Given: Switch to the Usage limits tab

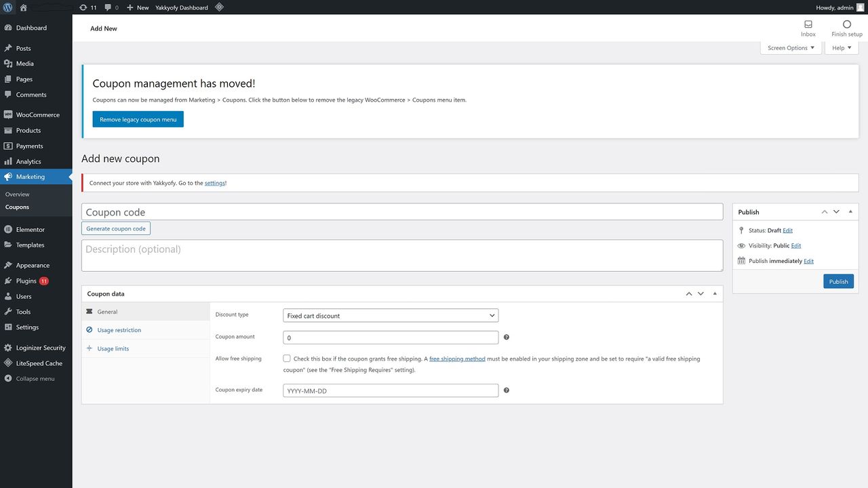Looking at the screenshot, I should pyautogui.click(x=146, y=348).
